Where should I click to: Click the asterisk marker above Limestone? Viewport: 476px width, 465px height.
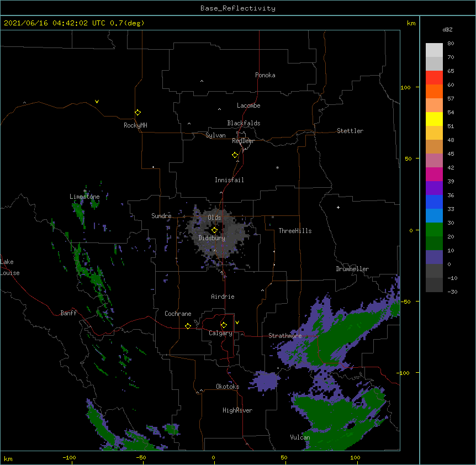click(85, 191)
